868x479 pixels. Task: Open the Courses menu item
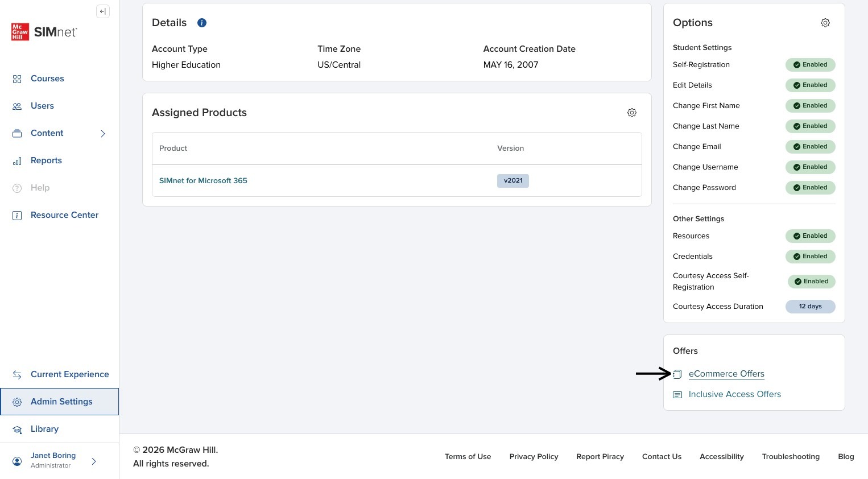point(60,79)
